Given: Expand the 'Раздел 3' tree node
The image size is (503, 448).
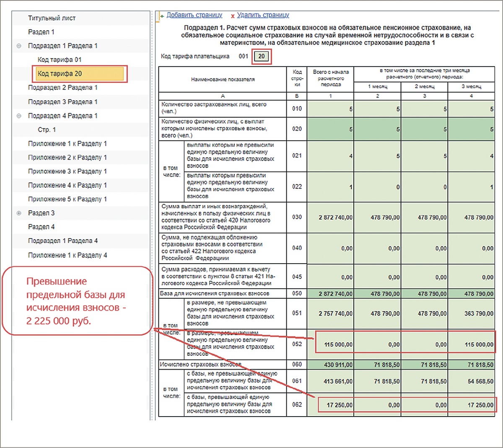Looking at the screenshot, I should coord(19,213).
